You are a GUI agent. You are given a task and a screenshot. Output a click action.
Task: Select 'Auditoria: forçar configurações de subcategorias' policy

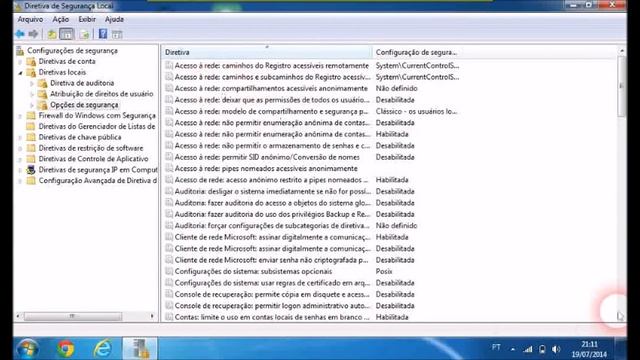pos(272,225)
